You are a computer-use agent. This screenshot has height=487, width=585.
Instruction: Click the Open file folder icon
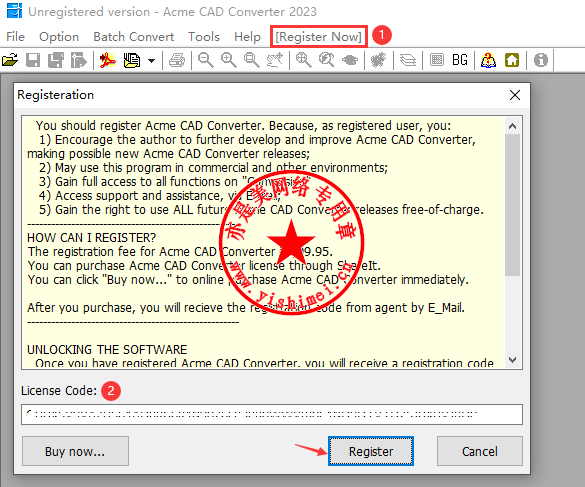[10, 60]
